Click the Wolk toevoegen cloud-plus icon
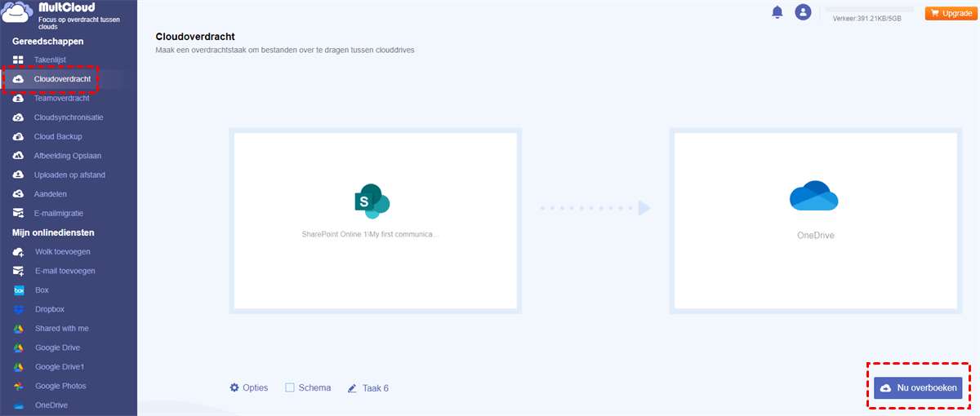 pyautogui.click(x=18, y=252)
